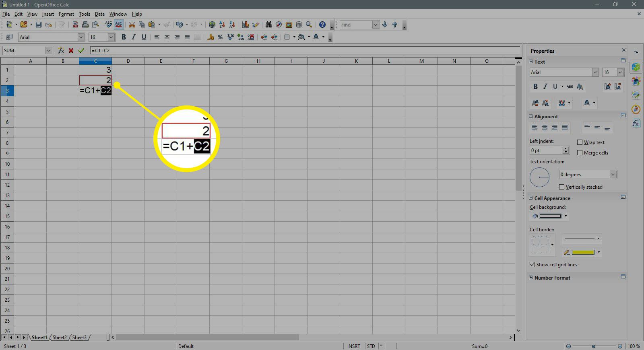Accept formula with green checkmark
This screenshot has width=644, height=350.
(81, 51)
